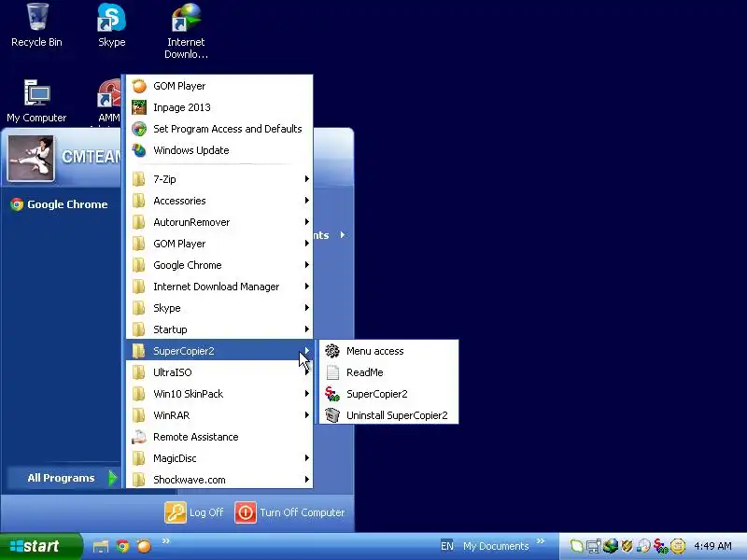Click the Uninstall SuperCopier2 icon
This screenshot has width=747, height=560.
[x=332, y=415]
